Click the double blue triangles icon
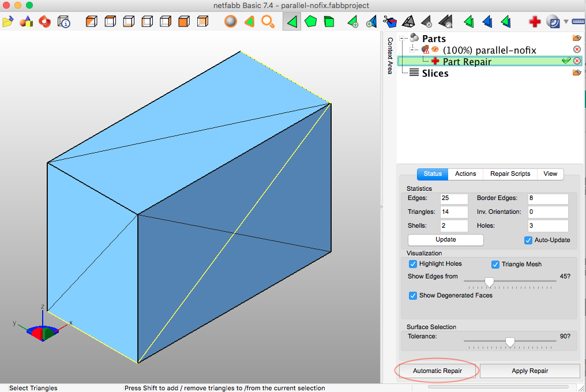The image size is (586, 392). tap(487, 22)
